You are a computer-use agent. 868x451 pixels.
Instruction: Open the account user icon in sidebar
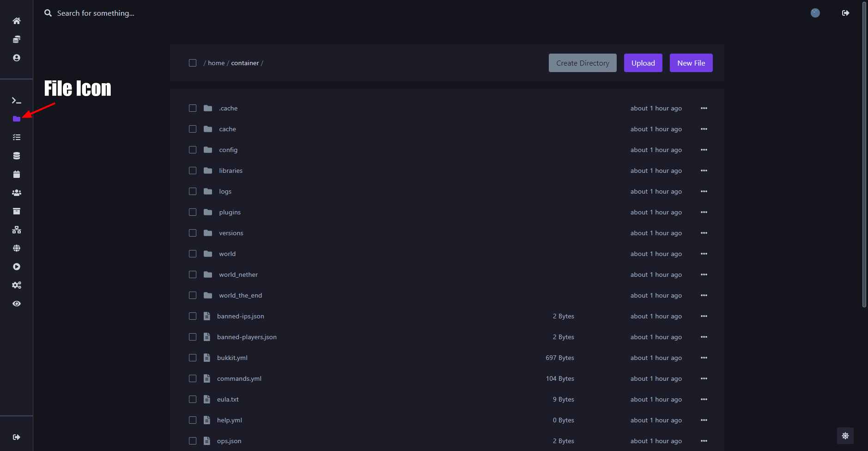tap(17, 58)
